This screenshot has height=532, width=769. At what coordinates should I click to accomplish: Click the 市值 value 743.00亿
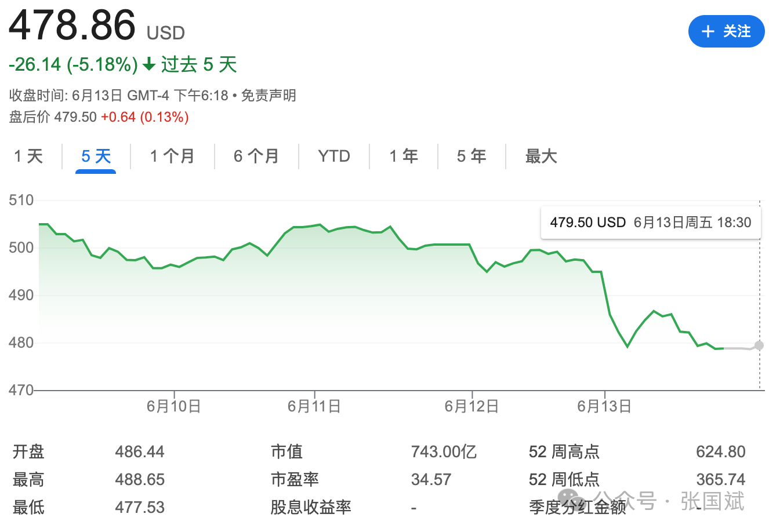point(444,452)
